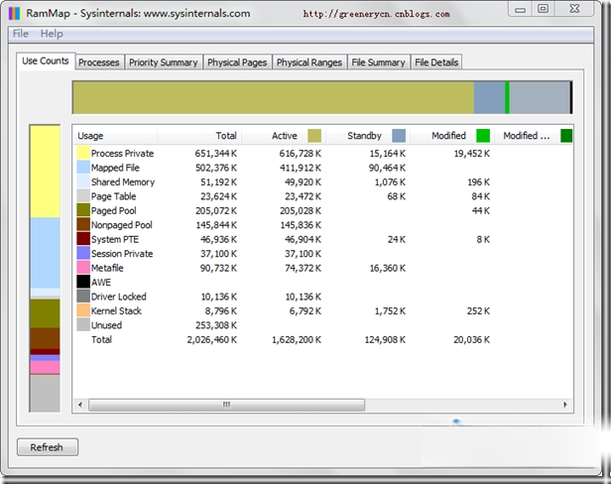Click the Total row label at bottom
The height and width of the screenshot is (484, 611).
[101, 339]
